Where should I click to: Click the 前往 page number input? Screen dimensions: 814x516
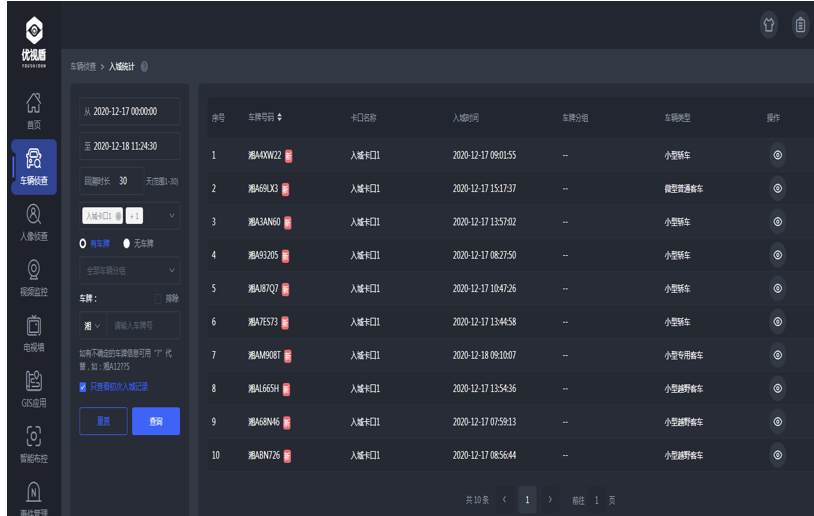[x=596, y=500]
